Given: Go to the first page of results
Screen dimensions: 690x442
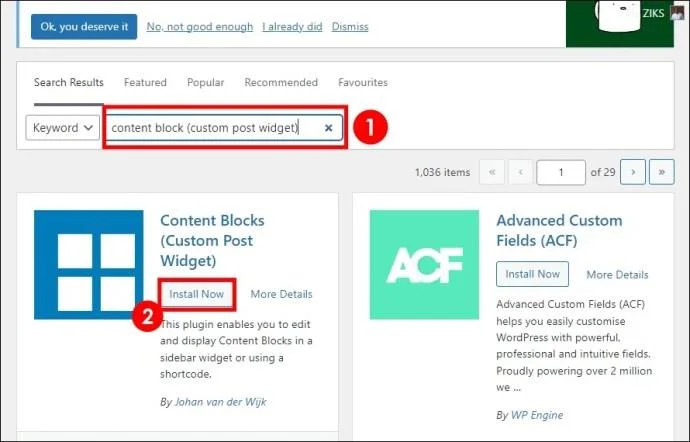Looking at the screenshot, I should [x=492, y=172].
